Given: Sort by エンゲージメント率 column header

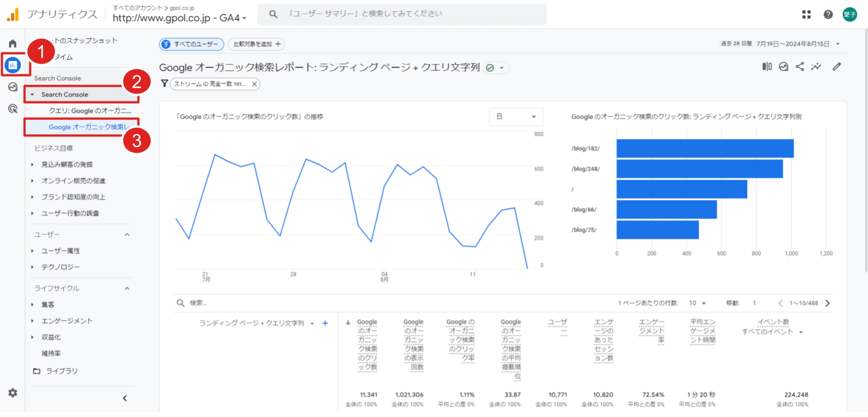Looking at the screenshot, I should click(x=652, y=331).
